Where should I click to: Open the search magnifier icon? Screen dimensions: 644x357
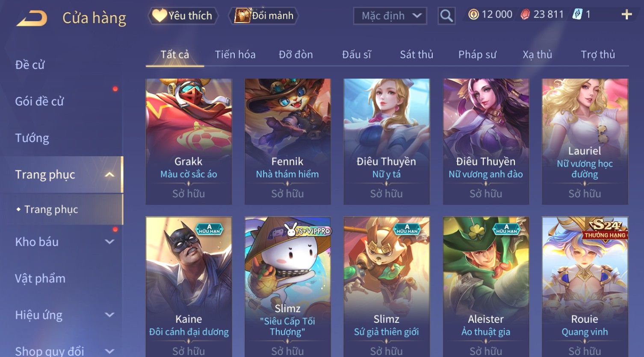pyautogui.click(x=446, y=16)
